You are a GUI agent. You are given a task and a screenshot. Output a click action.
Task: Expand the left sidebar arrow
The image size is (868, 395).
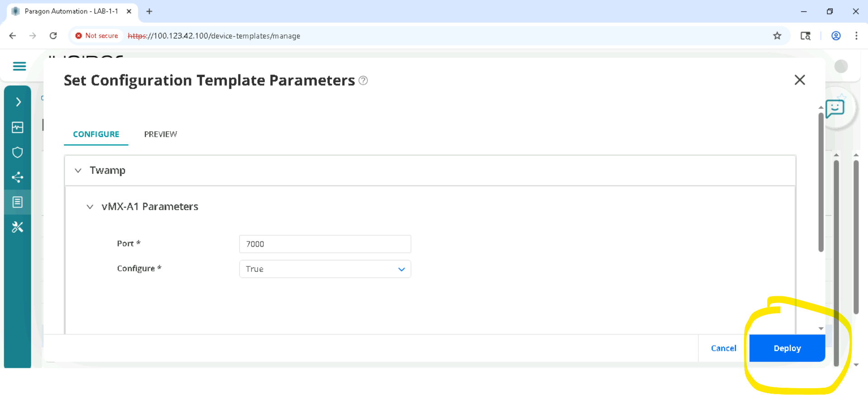point(18,102)
